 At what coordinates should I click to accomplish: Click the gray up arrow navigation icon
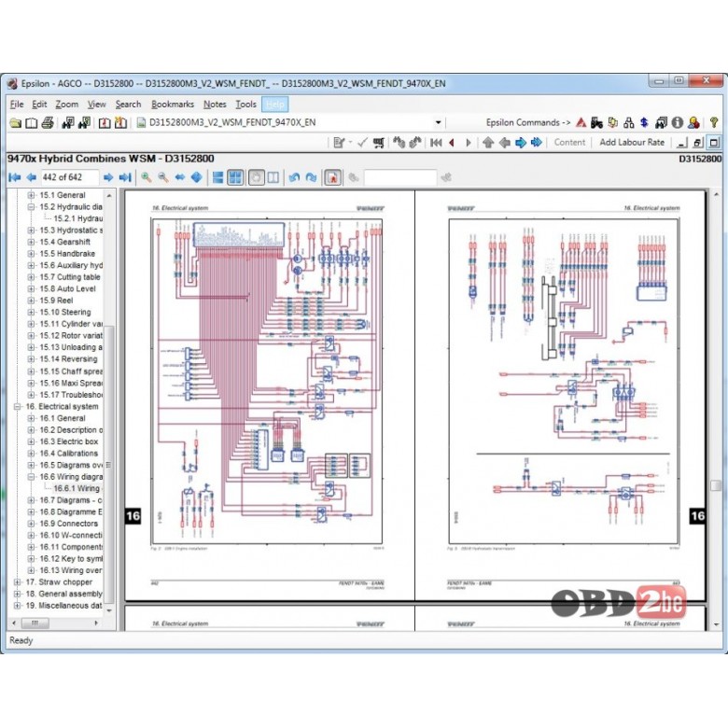point(488,143)
